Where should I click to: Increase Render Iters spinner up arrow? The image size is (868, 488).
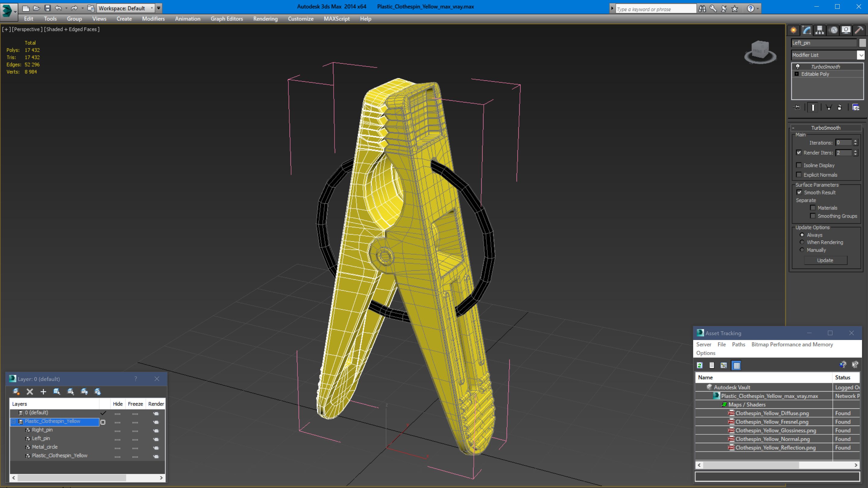(x=856, y=151)
